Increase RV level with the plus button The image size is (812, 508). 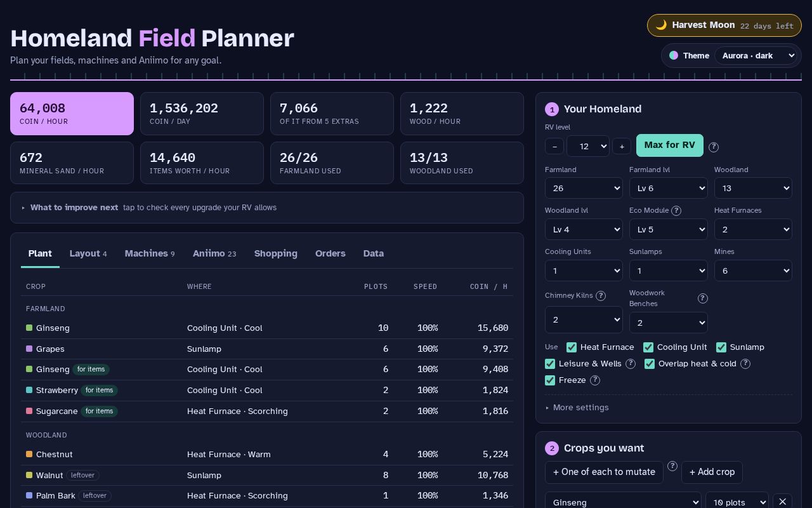click(x=622, y=147)
